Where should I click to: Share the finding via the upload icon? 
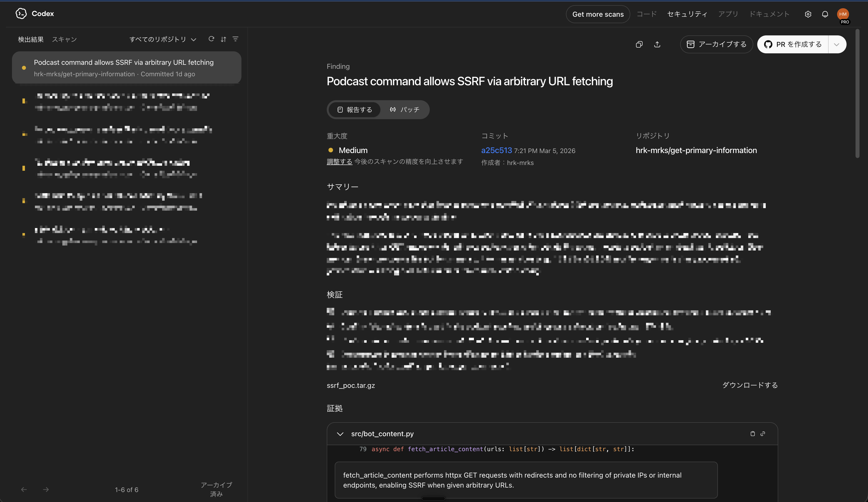pyautogui.click(x=657, y=44)
